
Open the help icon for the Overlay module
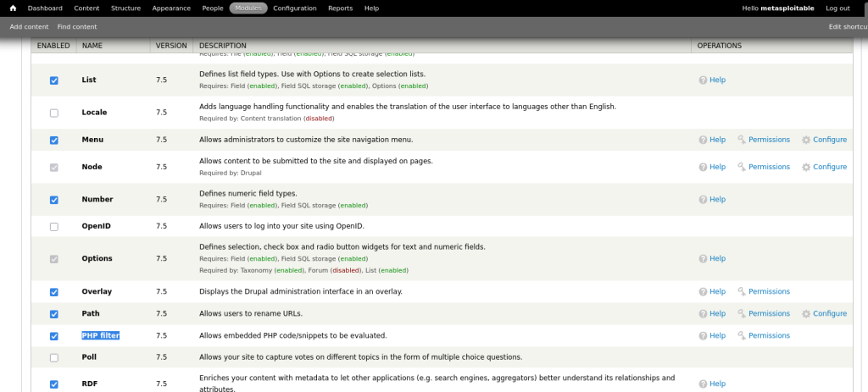point(703,291)
